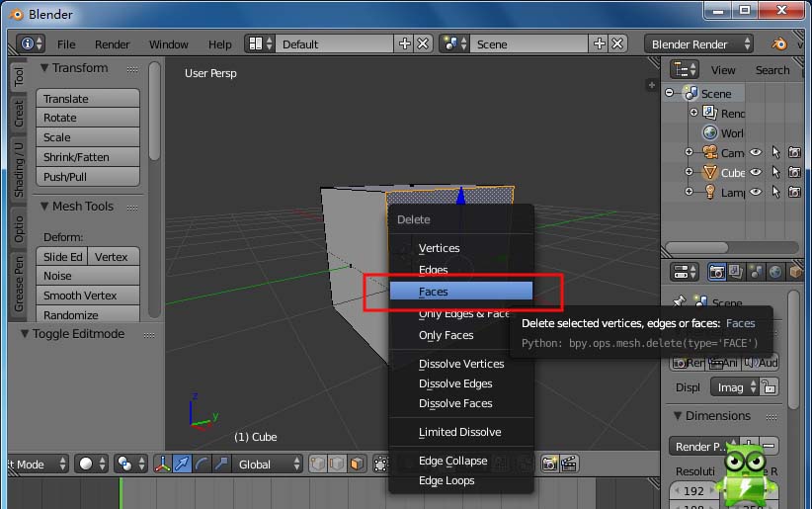This screenshot has width=812, height=509.
Task: Hide the Cube using eye icon
Action: pyautogui.click(x=756, y=172)
